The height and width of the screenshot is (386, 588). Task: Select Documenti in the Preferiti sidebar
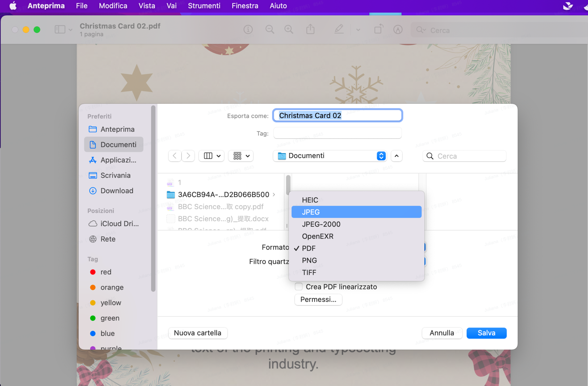point(114,145)
